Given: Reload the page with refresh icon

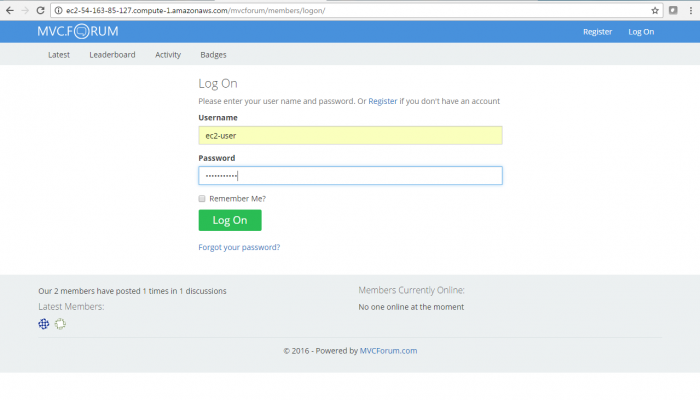Looking at the screenshot, I should coord(41,10).
